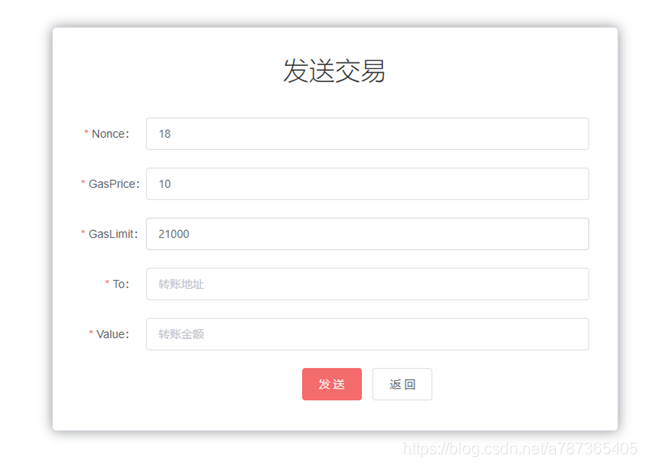Click the GasPrice: field label

click(114, 184)
